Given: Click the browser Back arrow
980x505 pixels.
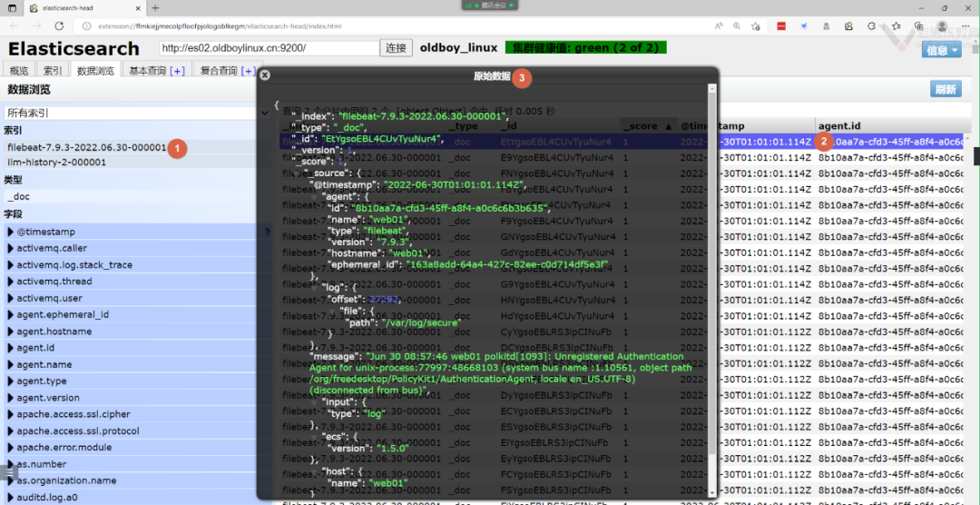Looking at the screenshot, I should (x=15, y=26).
